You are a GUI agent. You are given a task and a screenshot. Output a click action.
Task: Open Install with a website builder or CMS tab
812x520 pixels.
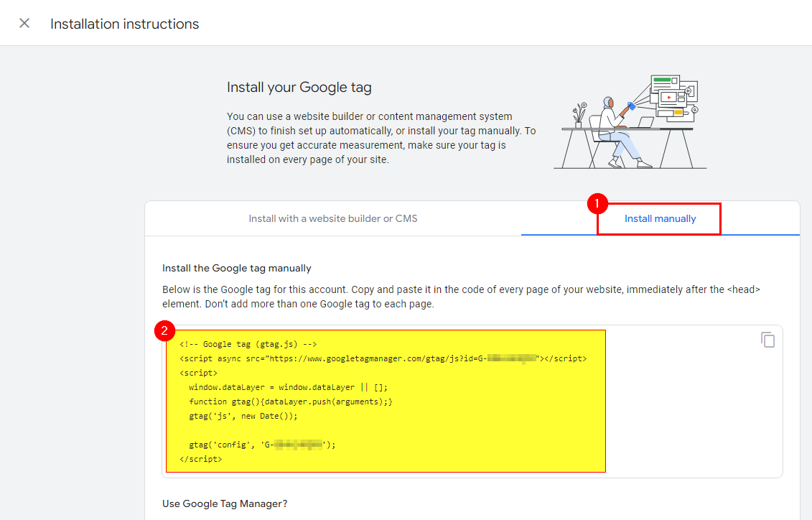[333, 218]
